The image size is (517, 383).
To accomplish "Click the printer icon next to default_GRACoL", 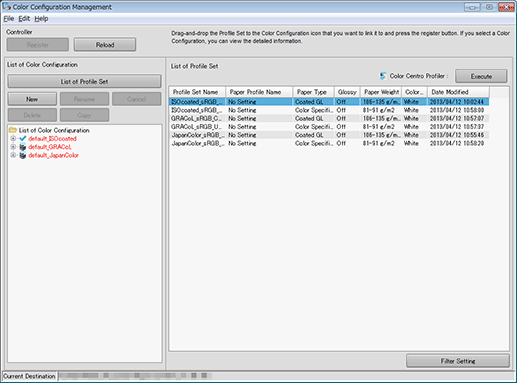I will (23, 147).
